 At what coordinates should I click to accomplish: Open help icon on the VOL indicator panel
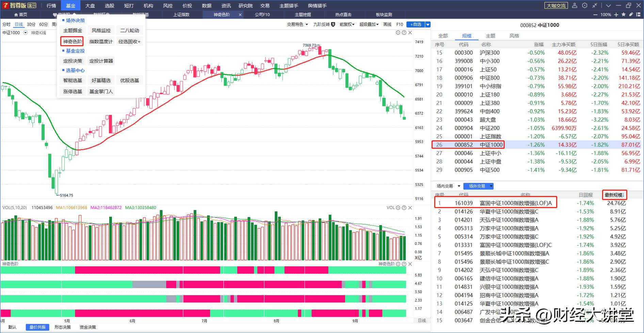pyautogui.click(x=404, y=208)
